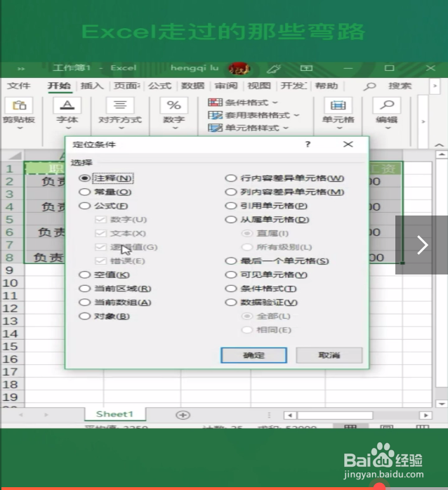Select the 当前区域(R) radio option
Image resolution: width=448 pixels, height=490 pixels.
(x=84, y=289)
